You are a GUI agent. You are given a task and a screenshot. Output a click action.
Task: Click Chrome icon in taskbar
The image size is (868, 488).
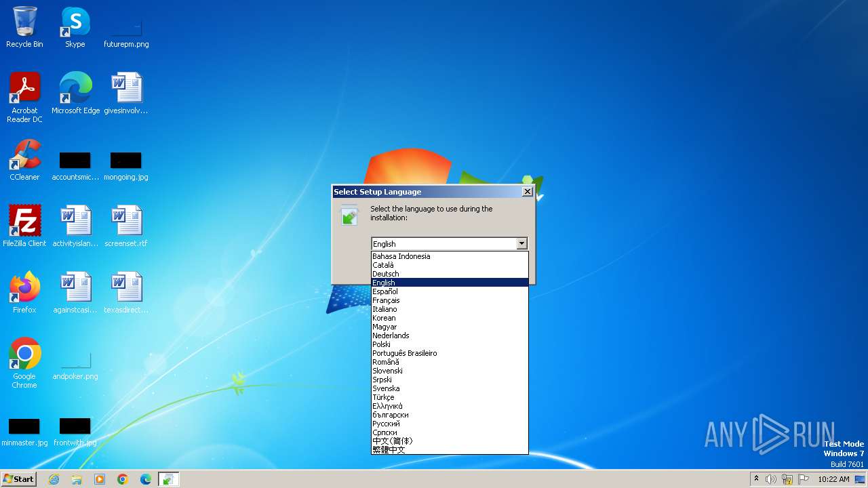pos(123,479)
